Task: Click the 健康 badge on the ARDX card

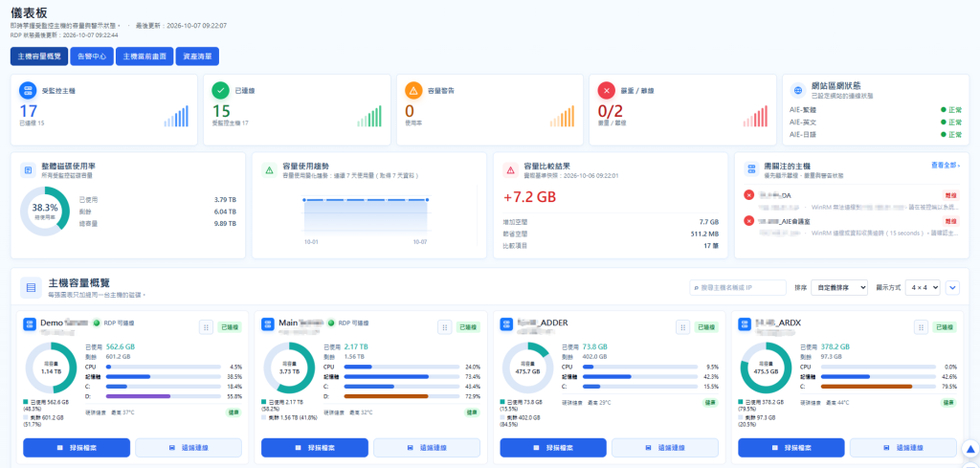Action: coord(948,403)
